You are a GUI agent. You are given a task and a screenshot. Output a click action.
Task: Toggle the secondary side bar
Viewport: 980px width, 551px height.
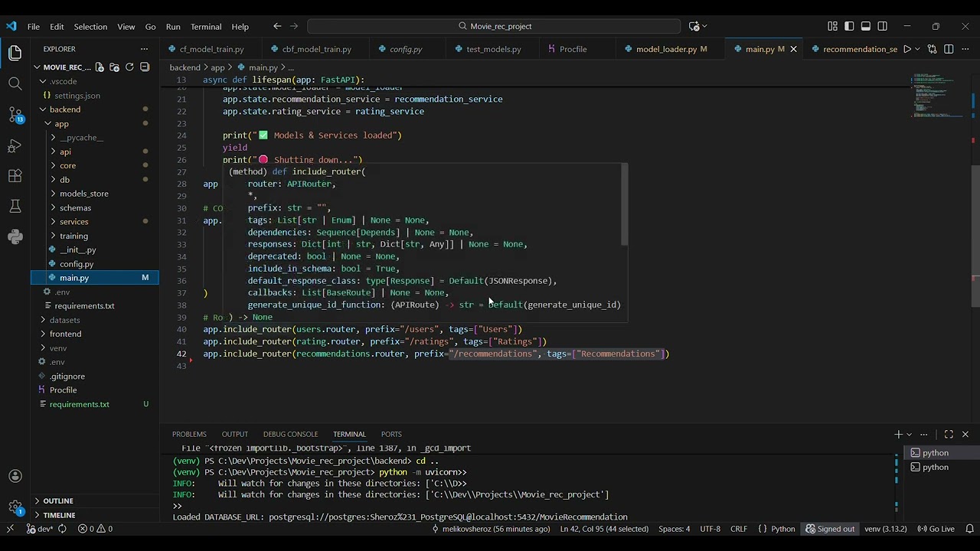pos(883,26)
